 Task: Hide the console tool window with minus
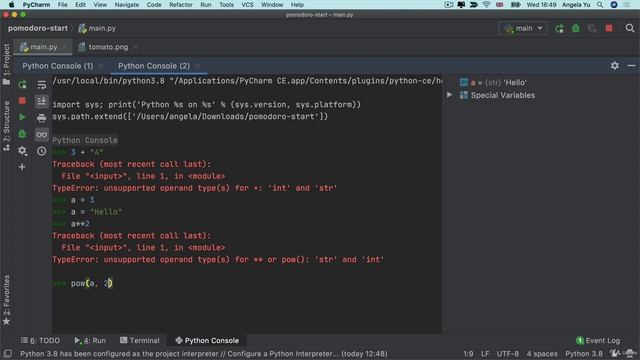[631, 65]
